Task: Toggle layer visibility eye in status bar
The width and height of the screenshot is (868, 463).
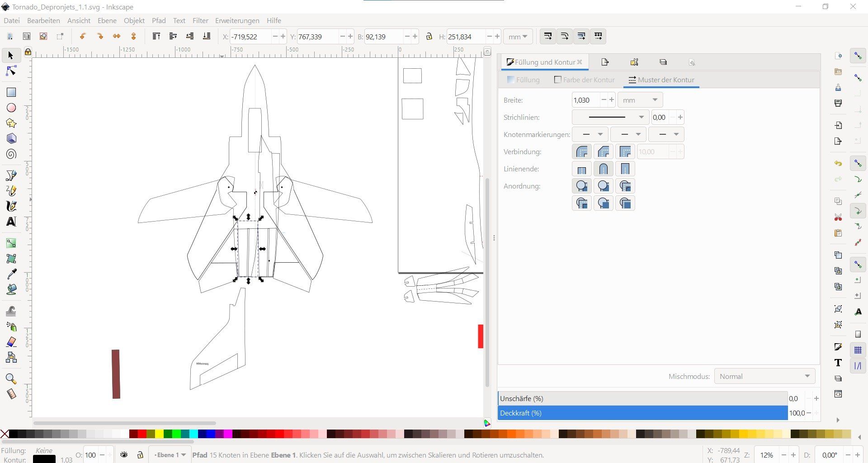Action: click(124, 455)
